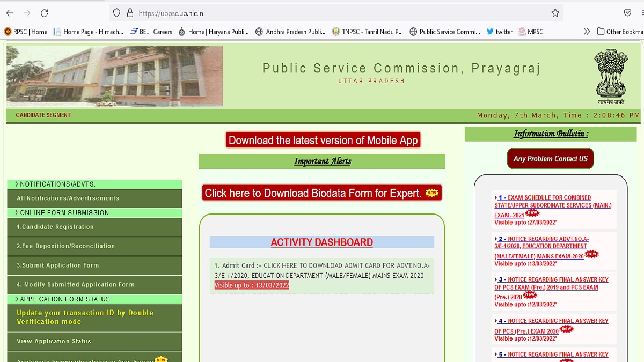Show more bookmarks via double chevron
Viewport: 644px width, 362px height.
click(587, 32)
